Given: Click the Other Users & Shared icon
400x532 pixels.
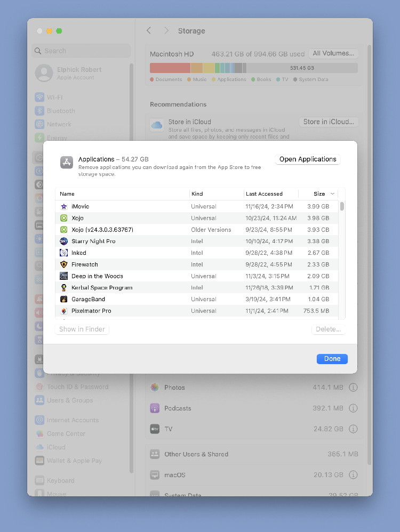Looking at the screenshot, I should point(155,454).
